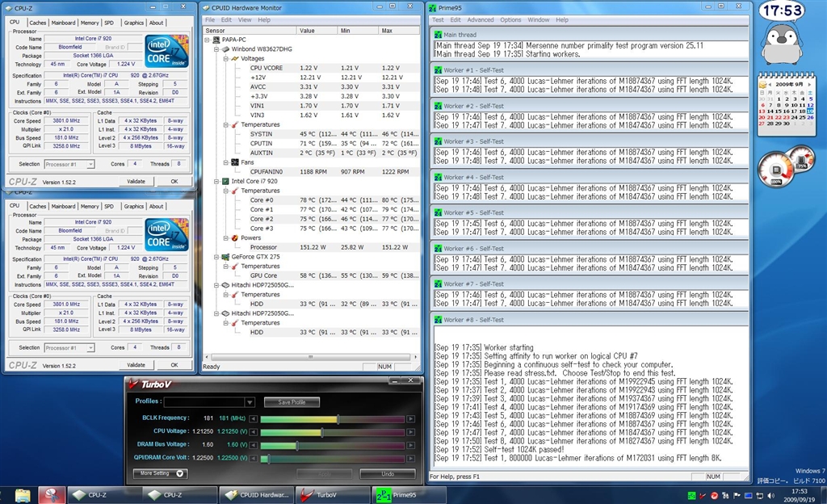Click the Intel Core i7 logo in top CPU-Z
This screenshot has width=827, height=504.
point(167,51)
